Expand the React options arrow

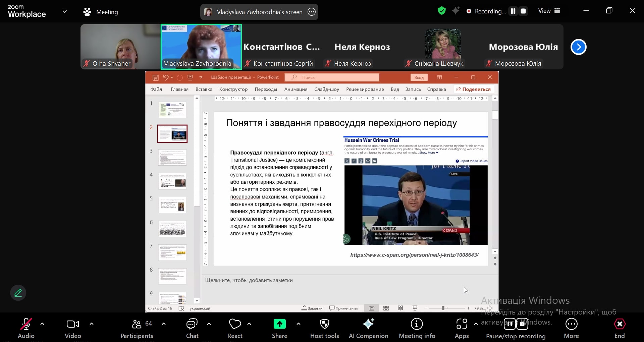coord(249,324)
